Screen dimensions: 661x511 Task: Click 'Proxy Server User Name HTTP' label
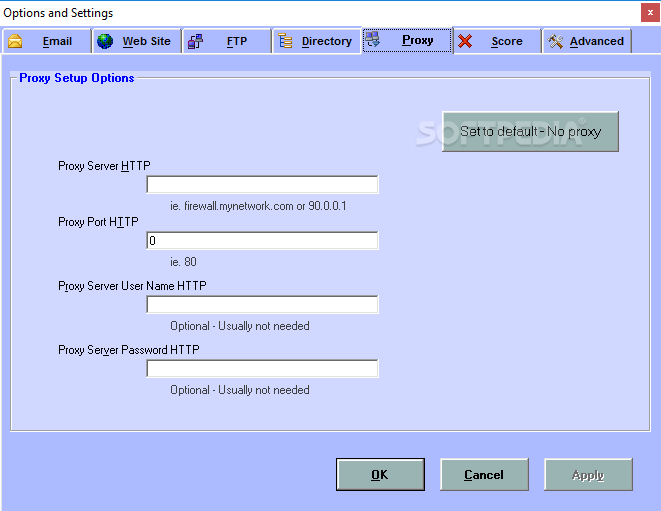[x=132, y=286]
